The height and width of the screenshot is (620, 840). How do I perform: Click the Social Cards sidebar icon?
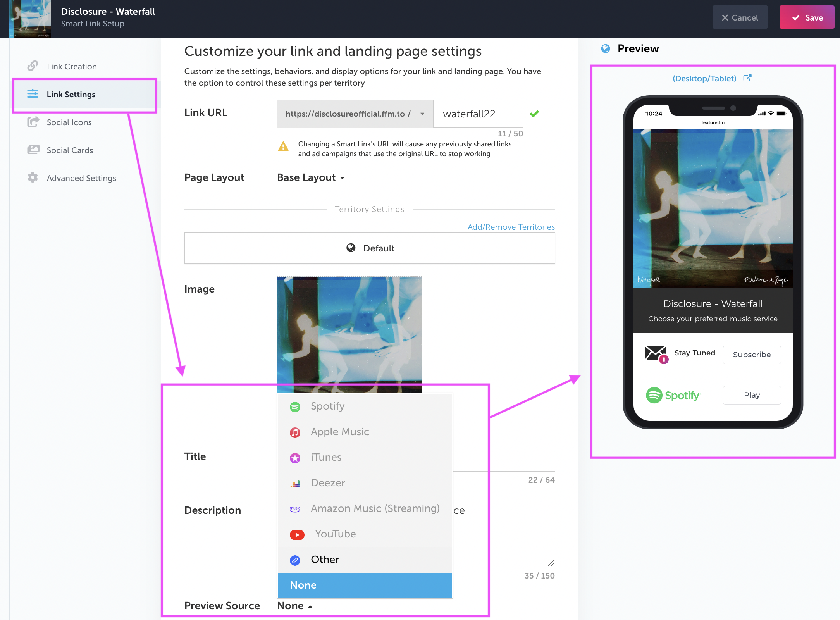pos(33,150)
